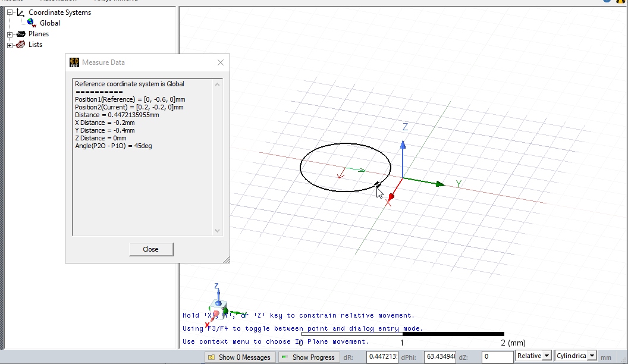This screenshot has height=364, width=628.
Task: Click the 'mm' units label in status bar
Action: 606,357
